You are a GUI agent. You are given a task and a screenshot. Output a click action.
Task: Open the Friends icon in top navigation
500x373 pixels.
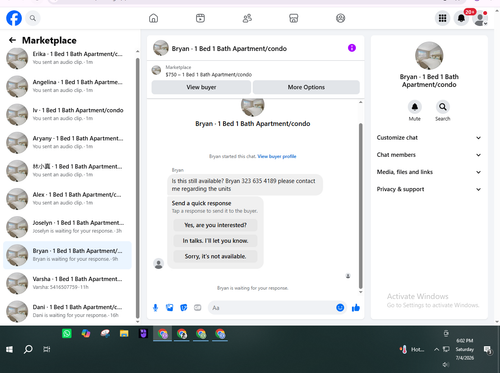tap(247, 18)
